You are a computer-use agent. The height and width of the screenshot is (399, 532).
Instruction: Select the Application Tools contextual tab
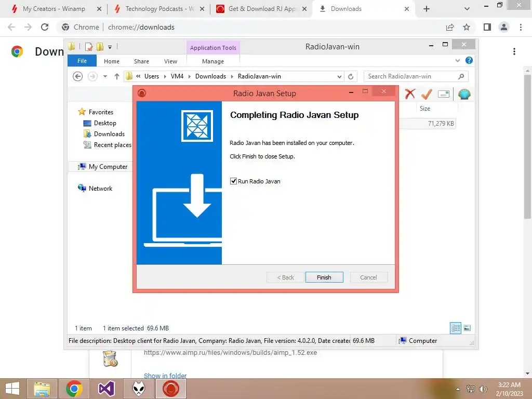(213, 48)
